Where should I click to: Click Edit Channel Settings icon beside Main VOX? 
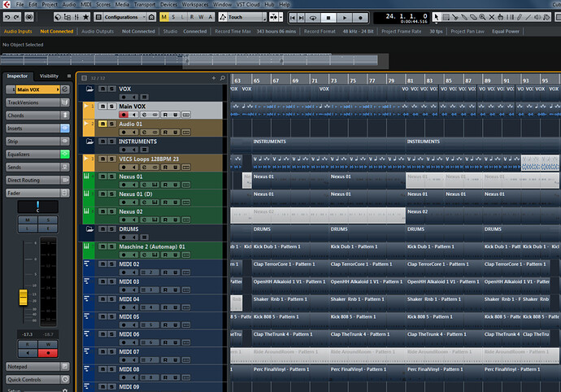pos(65,89)
